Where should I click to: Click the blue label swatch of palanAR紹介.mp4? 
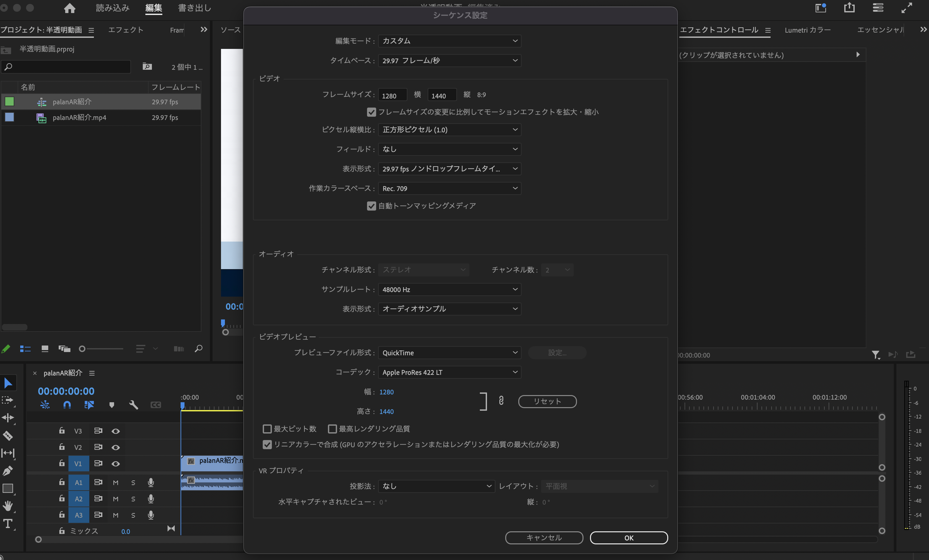click(x=9, y=117)
